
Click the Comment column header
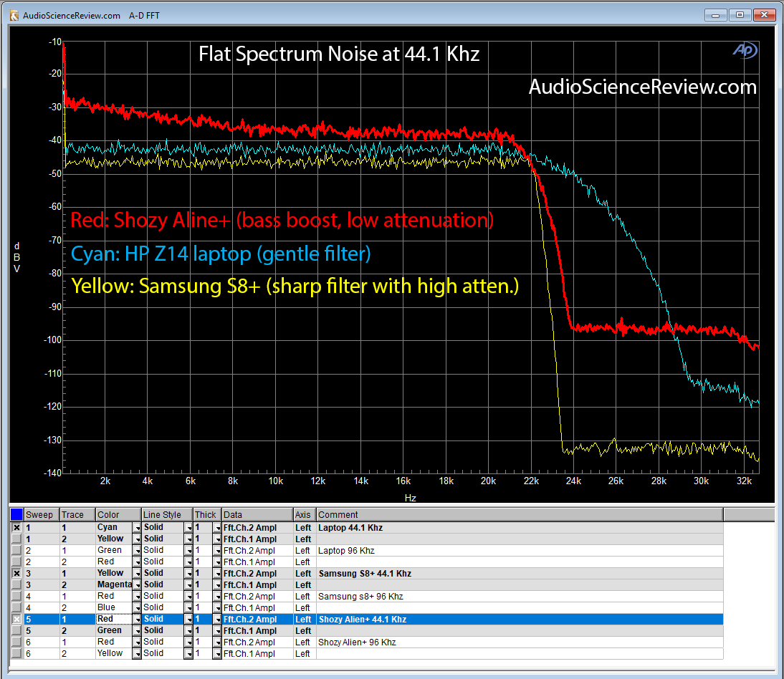[520, 514]
